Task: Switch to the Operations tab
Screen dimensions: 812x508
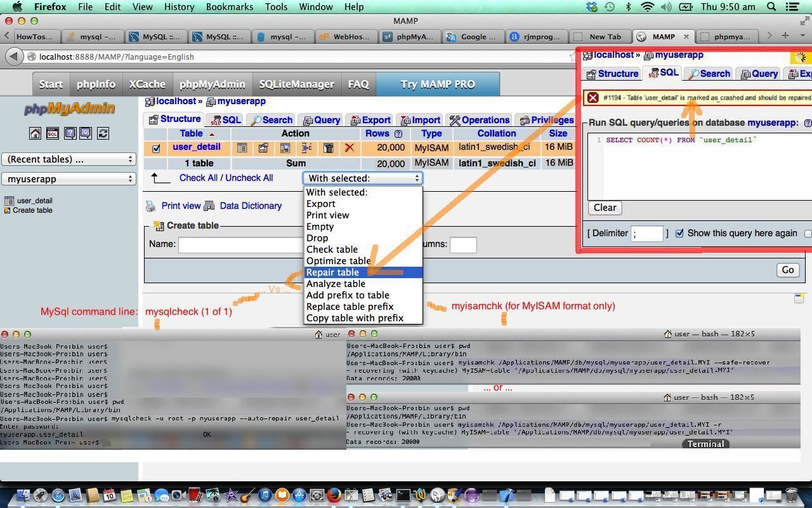Action: [x=479, y=120]
